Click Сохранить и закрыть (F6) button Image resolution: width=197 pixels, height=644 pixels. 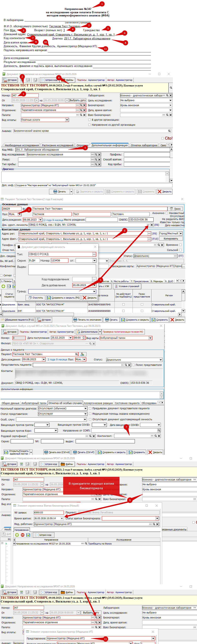coord(63,298)
